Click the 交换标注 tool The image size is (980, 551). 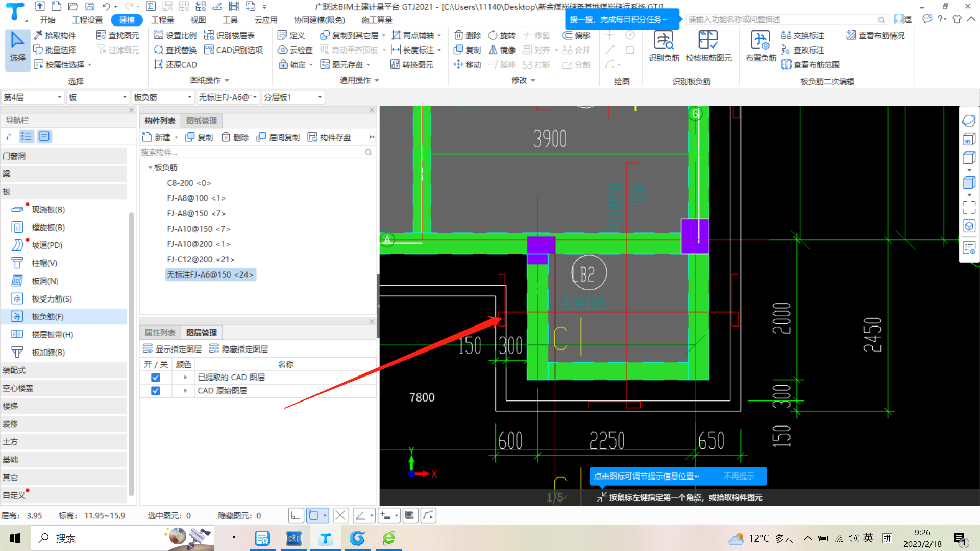[803, 35]
